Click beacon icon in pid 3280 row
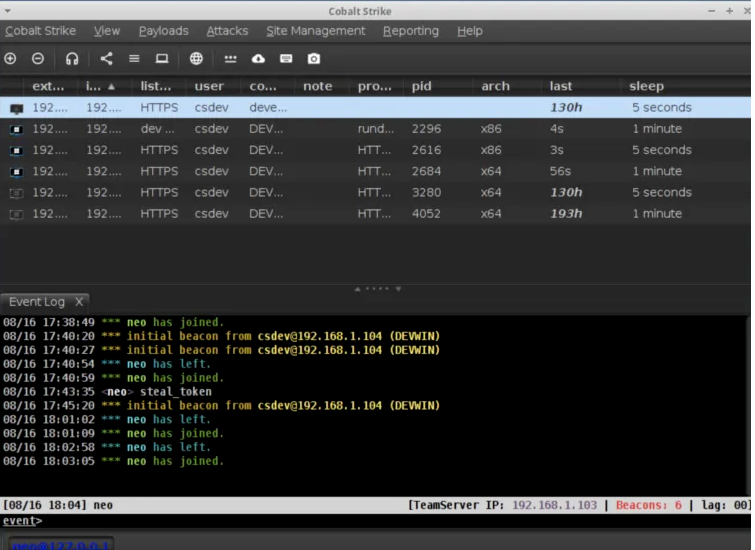The height and width of the screenshot is (550, 755). click(x=16, y=193)
